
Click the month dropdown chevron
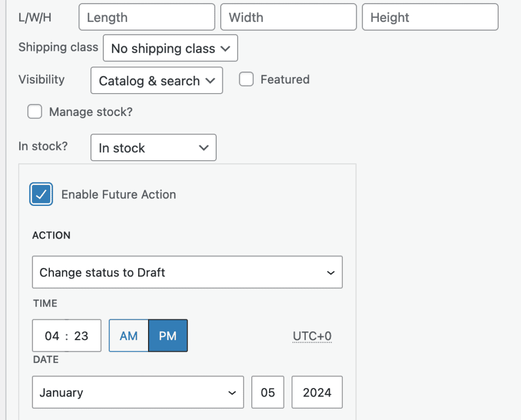(x=233, y=392)
